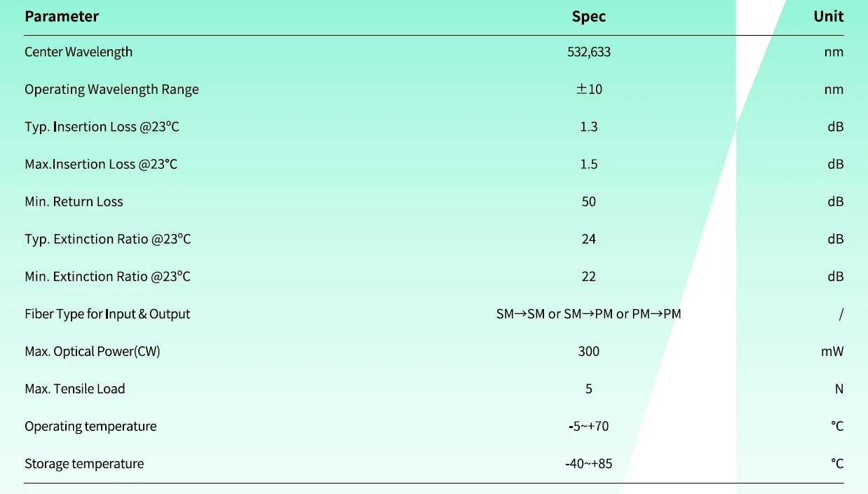Viewport: 868px width, 494px height.
Task: Click the -40~+85 storage temperature value
Action: click(x=588, y=464)
